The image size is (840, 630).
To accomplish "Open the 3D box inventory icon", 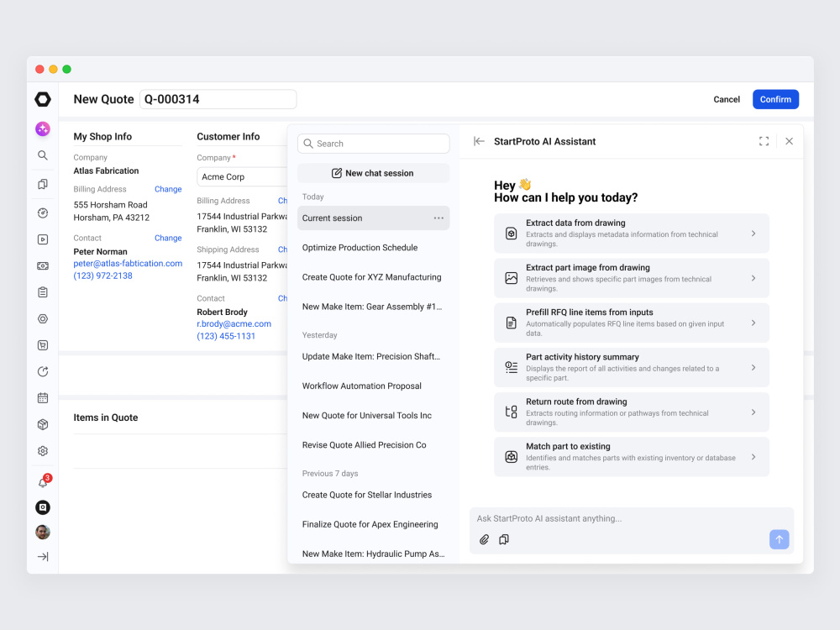I will (43, 424).
